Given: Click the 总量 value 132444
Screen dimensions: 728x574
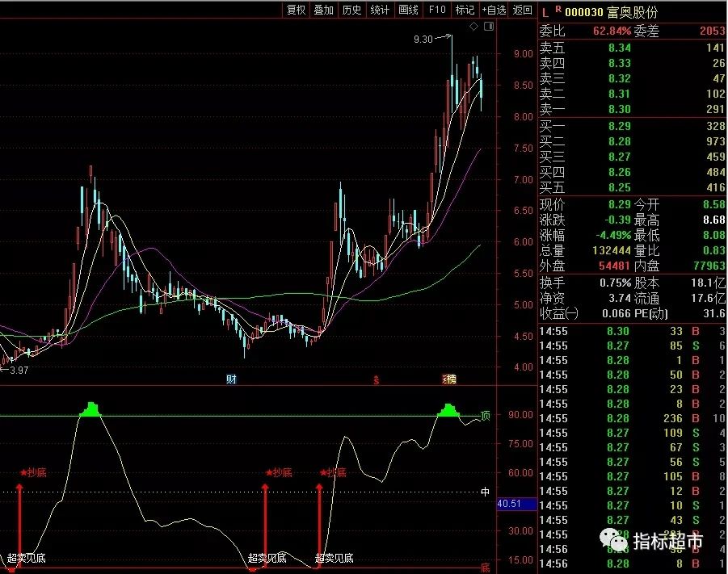Looking at the screenshot, I should tap(612, 250).
